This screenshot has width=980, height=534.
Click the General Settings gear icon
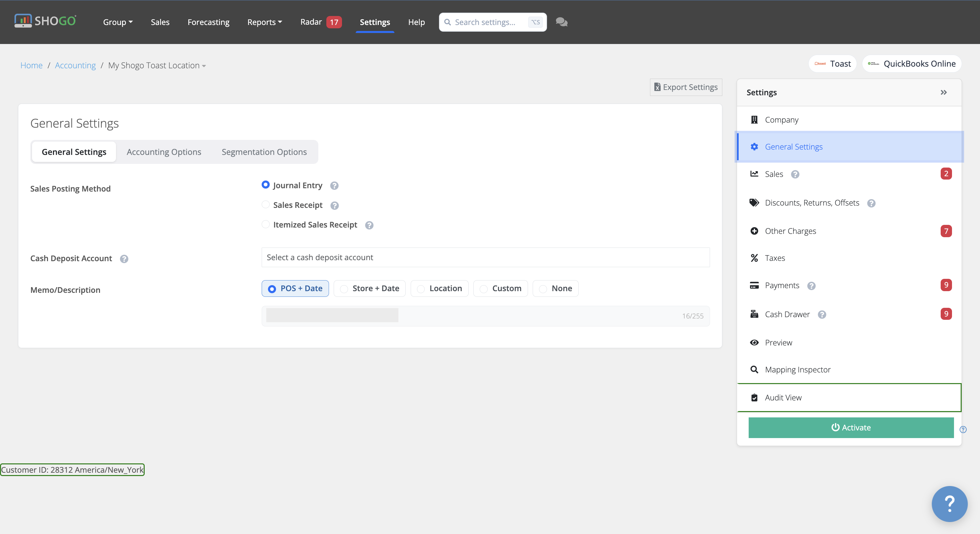(754, 147)
